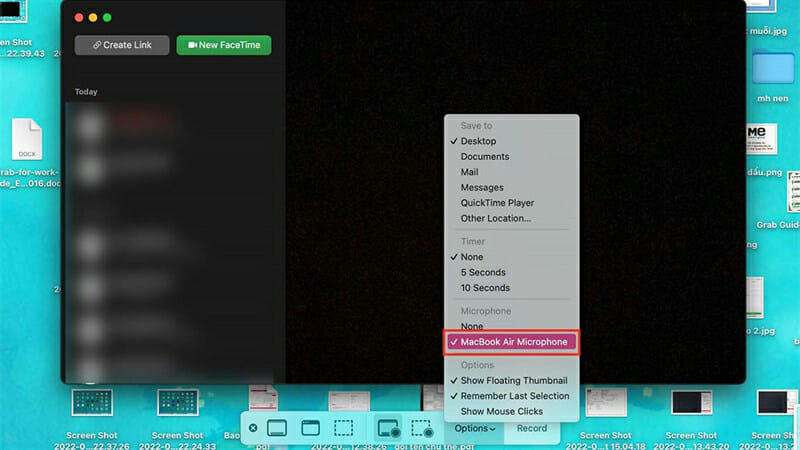Click the Create Link button
Image resolution: width=800 pixels, height=450 pixels.
122,45
